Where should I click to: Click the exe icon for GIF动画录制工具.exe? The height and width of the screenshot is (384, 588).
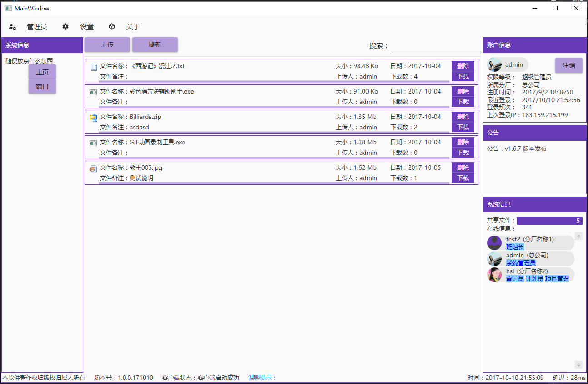tap(94, 143)
